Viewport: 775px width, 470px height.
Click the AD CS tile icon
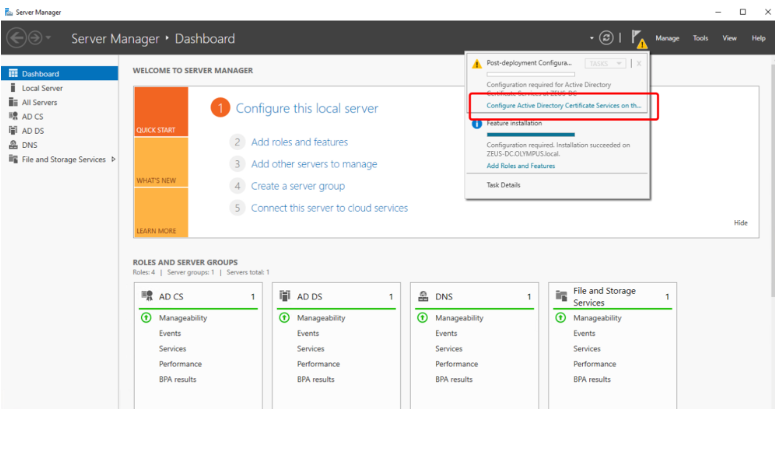pos(148,296)
